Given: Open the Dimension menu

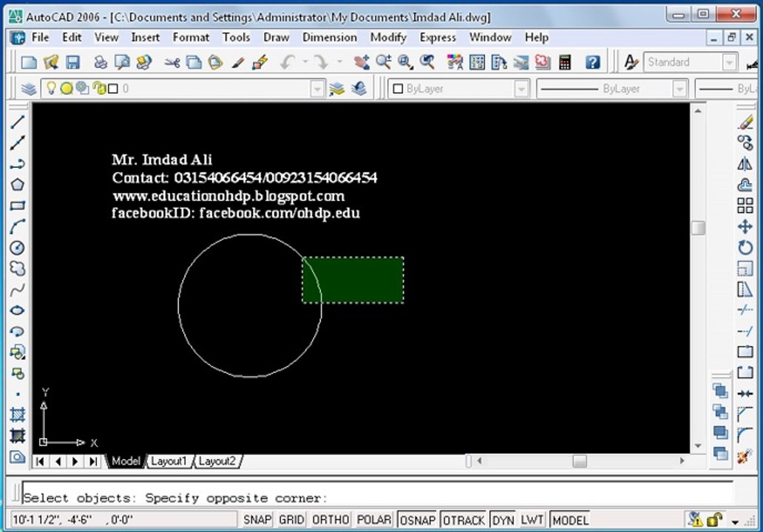Looking at the screenshot, I should [x=330, y=38].
